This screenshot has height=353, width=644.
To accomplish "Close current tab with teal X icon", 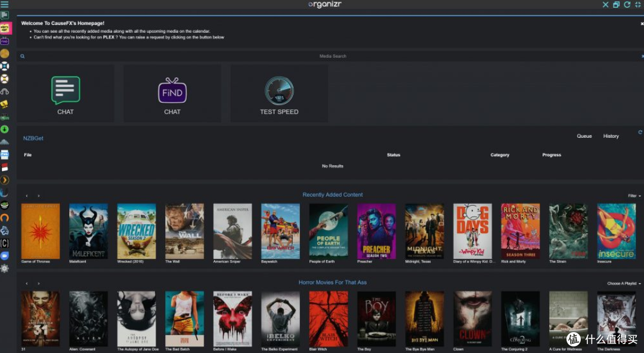I will (x=605, y=5).
